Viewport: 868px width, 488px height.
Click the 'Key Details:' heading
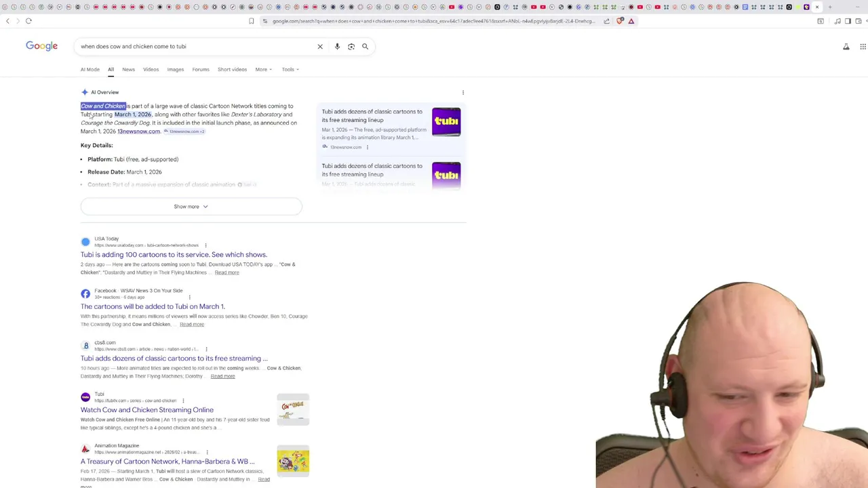96,145
